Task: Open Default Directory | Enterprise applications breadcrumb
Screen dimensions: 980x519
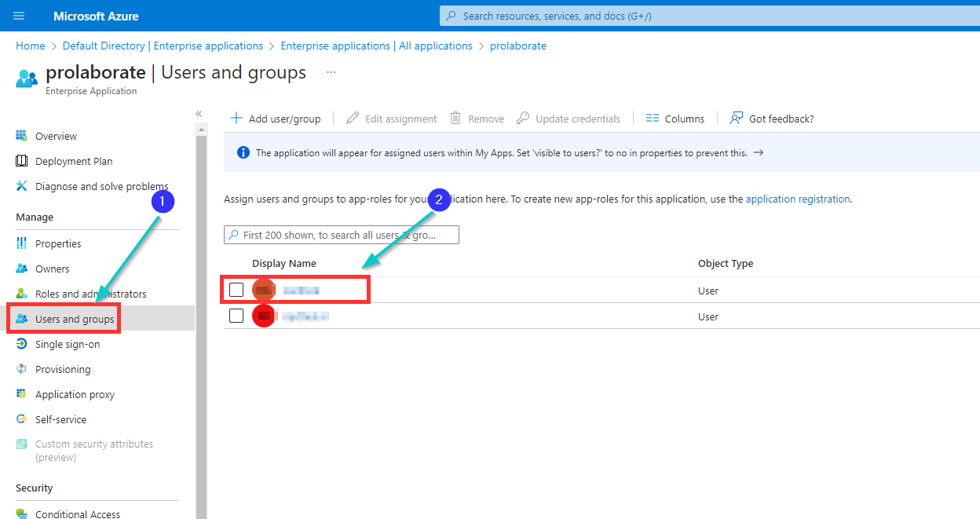Action: coord(163,46)
